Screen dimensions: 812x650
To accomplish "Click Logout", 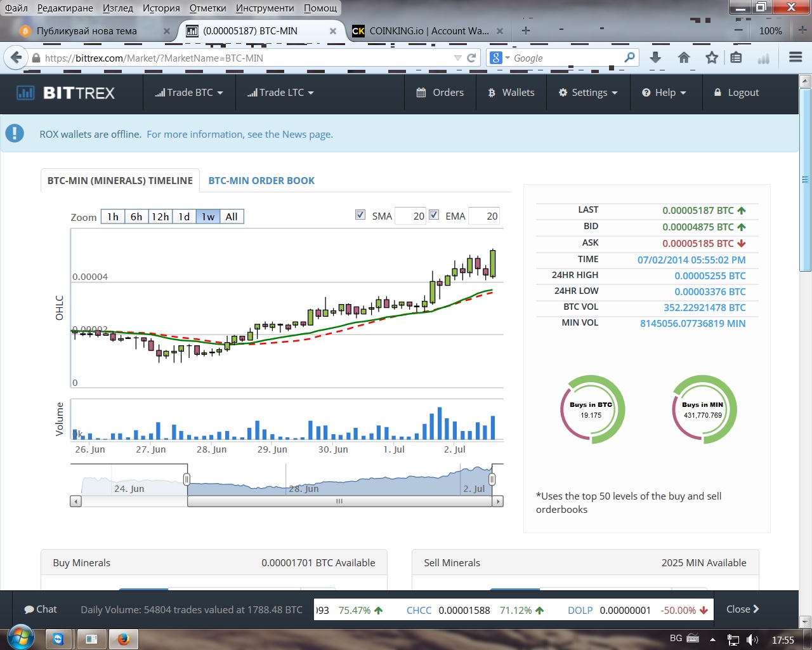I will [x=737, y=93].
